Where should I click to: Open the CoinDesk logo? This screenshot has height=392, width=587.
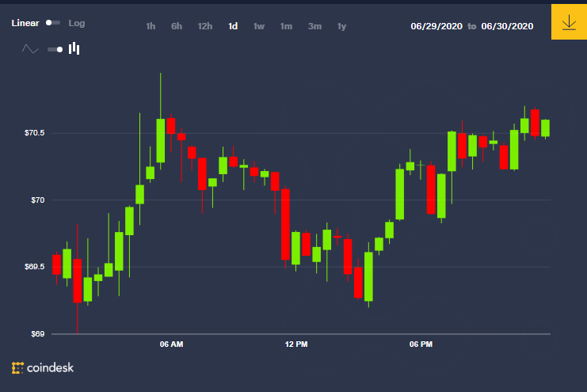[43, 367]
